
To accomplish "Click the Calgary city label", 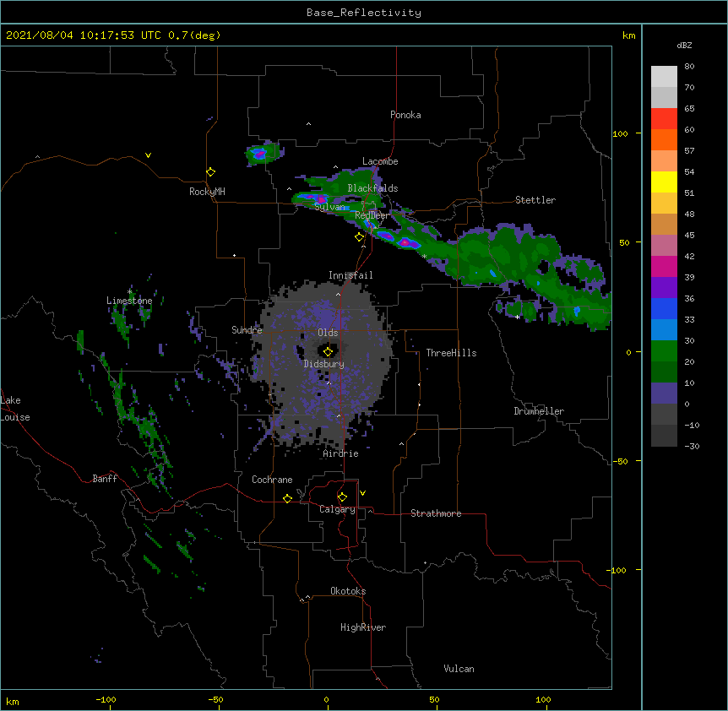I will [x=337, y=509].
